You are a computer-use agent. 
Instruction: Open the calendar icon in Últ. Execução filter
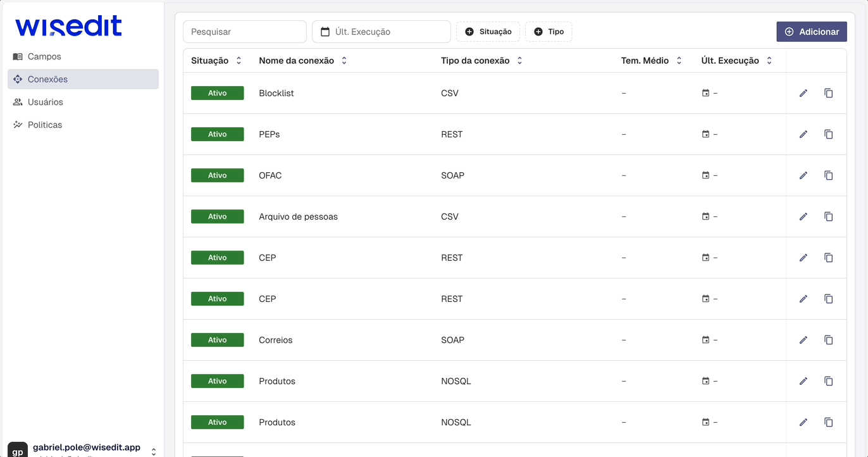(326, 31)
